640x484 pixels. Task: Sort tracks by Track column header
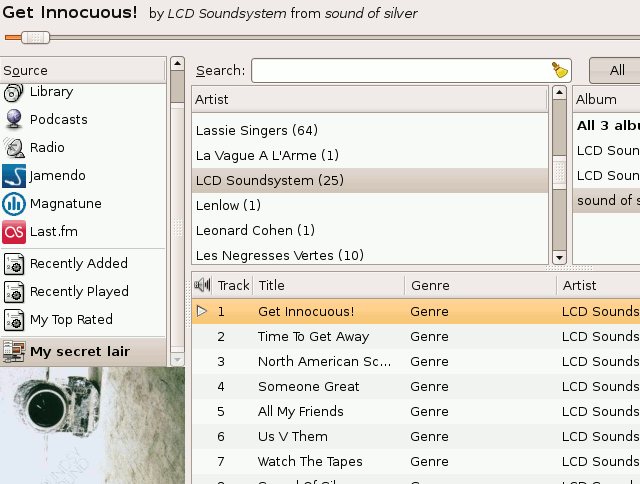tap(233, 285)
